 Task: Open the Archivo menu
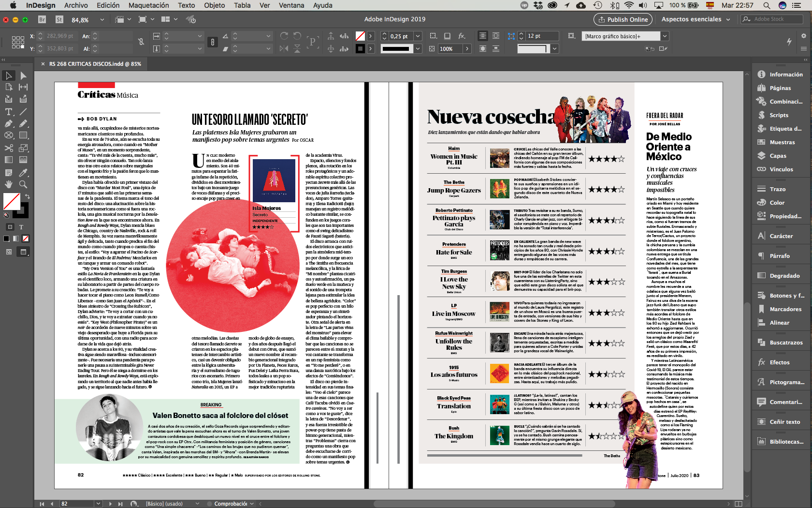pyautogui.click(x=76, y=5)
